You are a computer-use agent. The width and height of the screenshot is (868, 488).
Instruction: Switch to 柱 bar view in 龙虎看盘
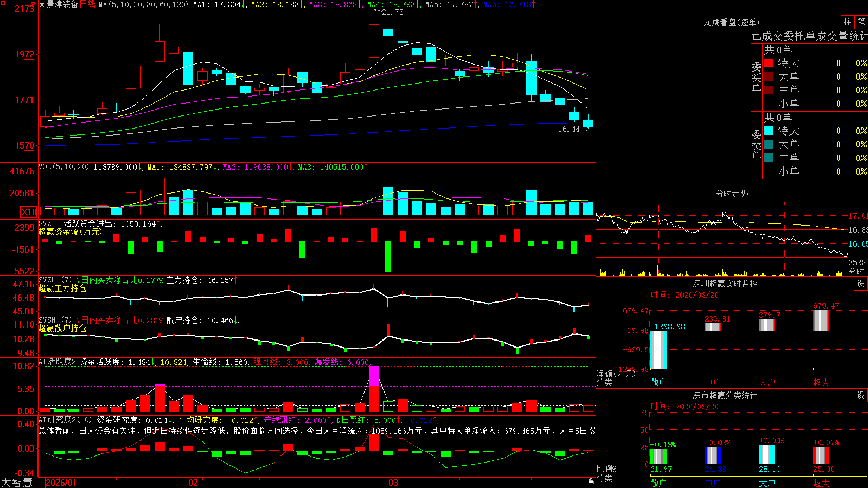(x=847, y=22)
